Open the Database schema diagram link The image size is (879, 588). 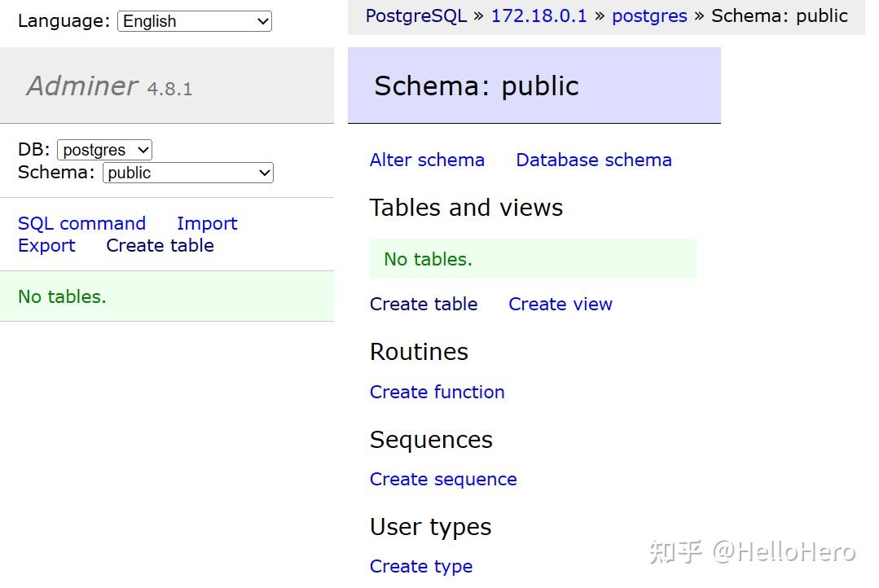[594, 160]
